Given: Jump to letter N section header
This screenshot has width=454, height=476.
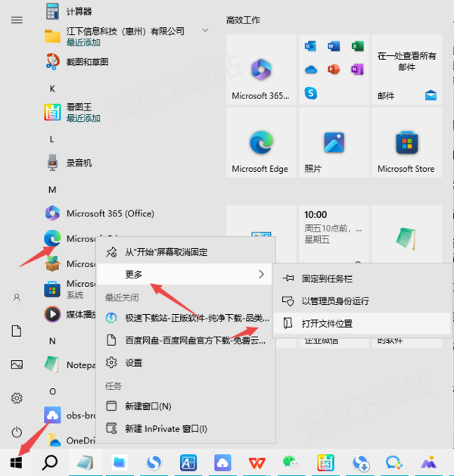Looking at the screenshot, I should (52, 341).
